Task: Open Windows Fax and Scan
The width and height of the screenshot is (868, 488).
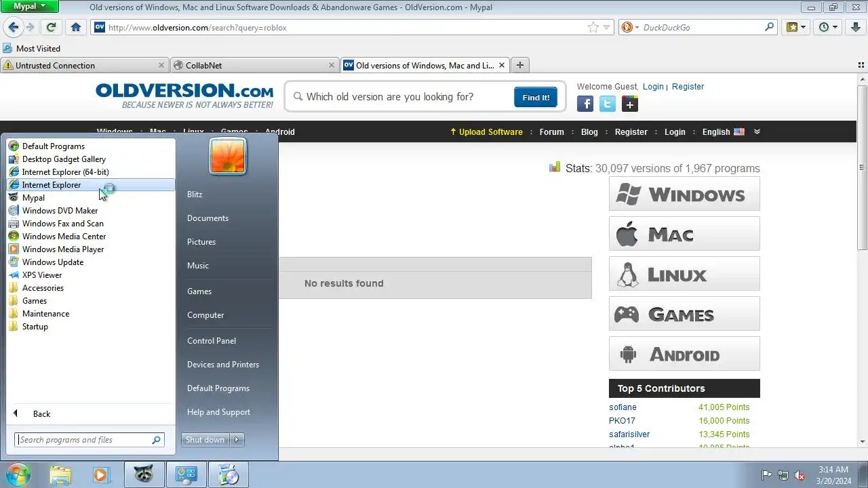Action: click(91, 224)
